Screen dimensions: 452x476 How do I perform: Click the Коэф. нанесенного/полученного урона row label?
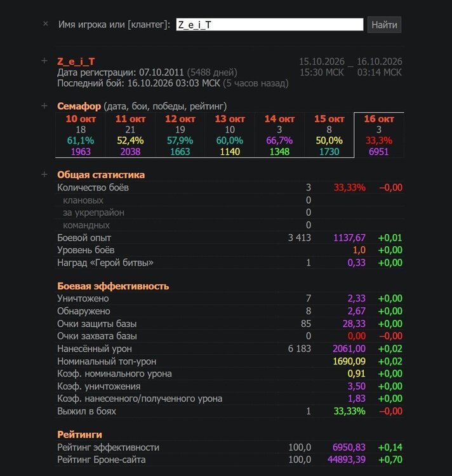coord(140,399)
